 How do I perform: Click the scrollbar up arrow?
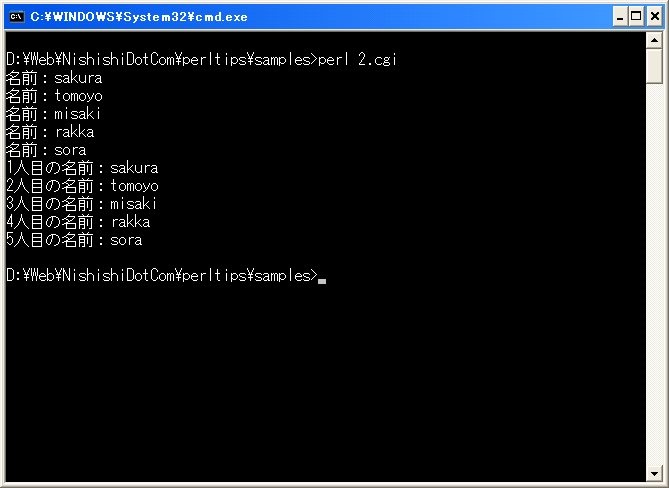(x=654, y=41)
